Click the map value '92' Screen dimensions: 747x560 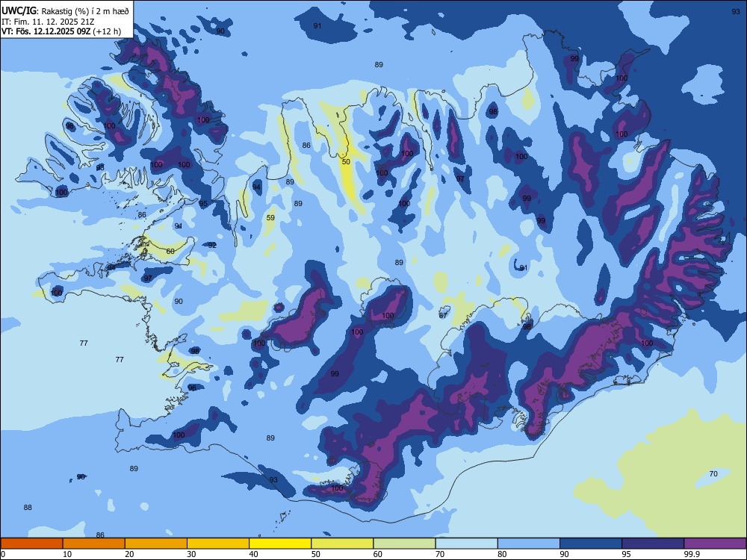coord(212,245)
